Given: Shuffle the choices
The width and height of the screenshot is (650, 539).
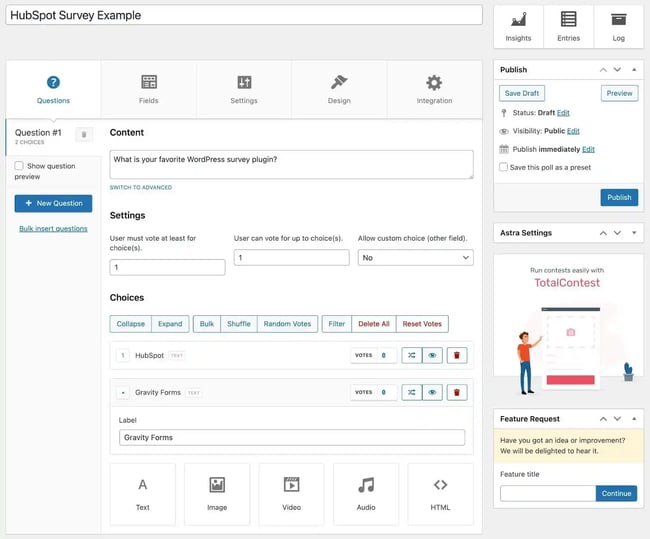Looking at the screenshot, I should click(239, 324).
